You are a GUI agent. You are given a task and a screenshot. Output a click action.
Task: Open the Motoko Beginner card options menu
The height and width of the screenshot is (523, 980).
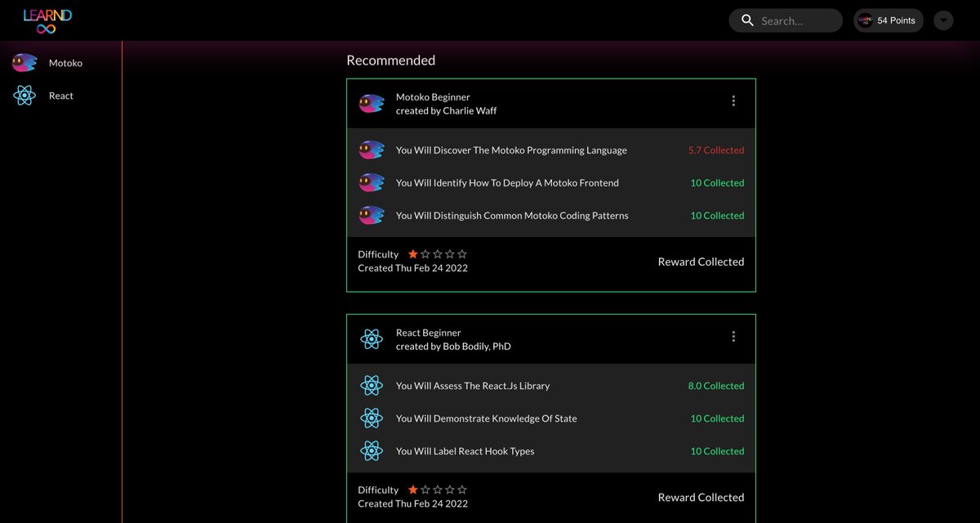click(733, 101)
